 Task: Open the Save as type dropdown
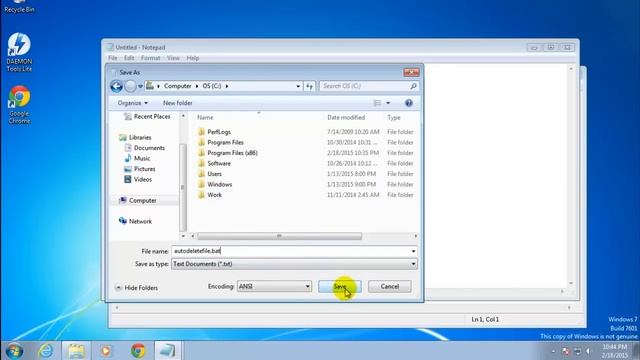(294, 264)
